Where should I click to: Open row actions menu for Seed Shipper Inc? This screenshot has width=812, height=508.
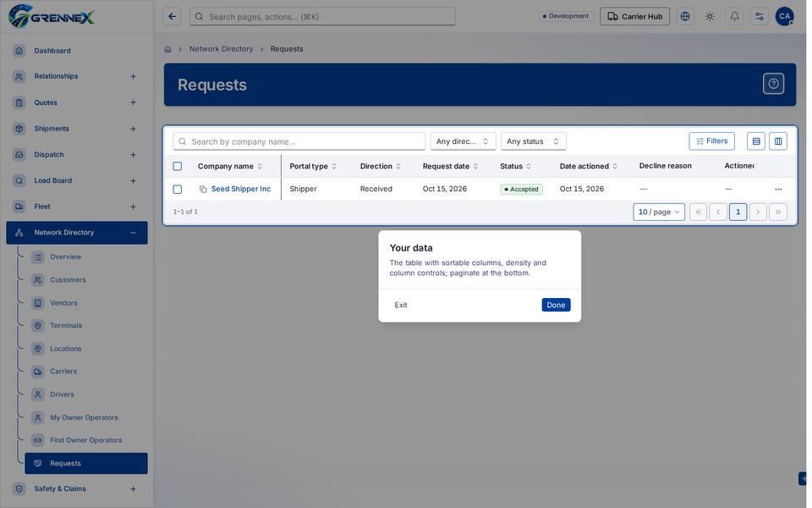778,189
